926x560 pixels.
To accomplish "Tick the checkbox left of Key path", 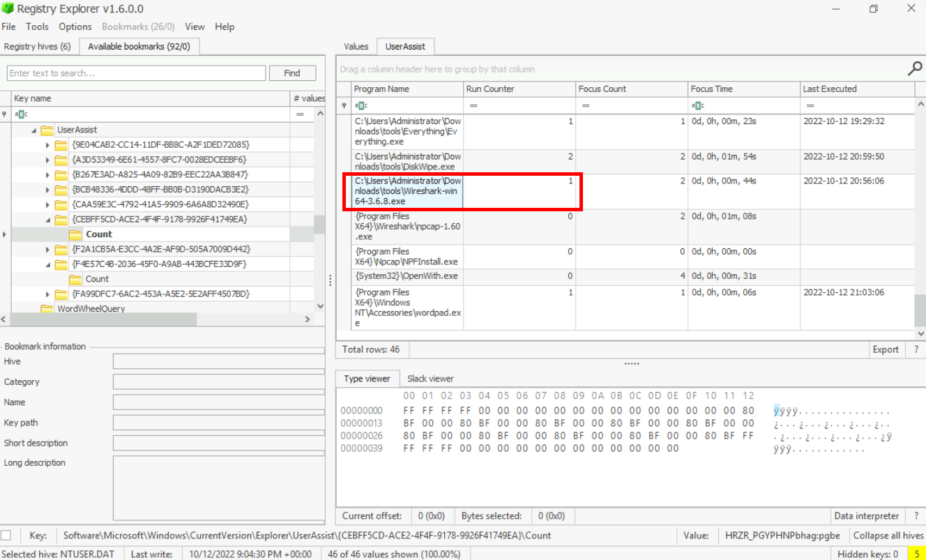I will tap(6, 535).
